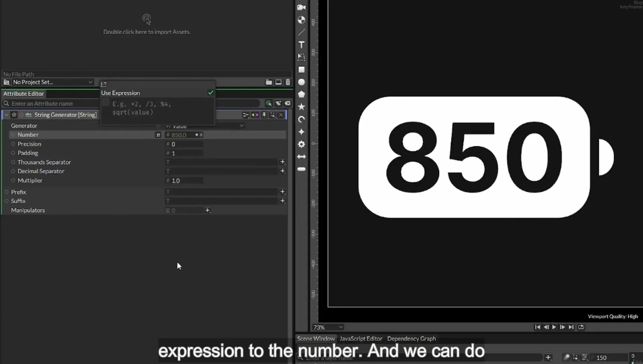The image size is (643, 364).
Task: Activate the Cog shape tool
Action: [301, 144]
